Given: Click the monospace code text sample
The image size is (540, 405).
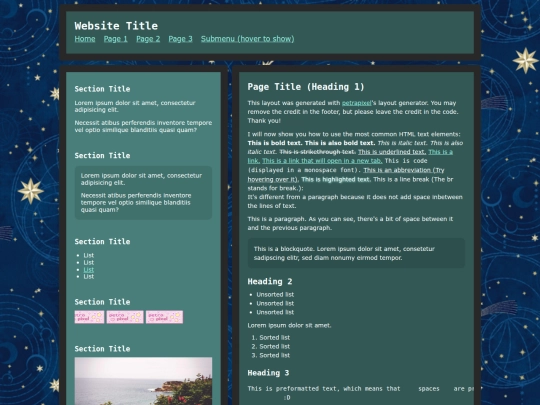Looking at the screenshot, I should [x=338, y=165].
